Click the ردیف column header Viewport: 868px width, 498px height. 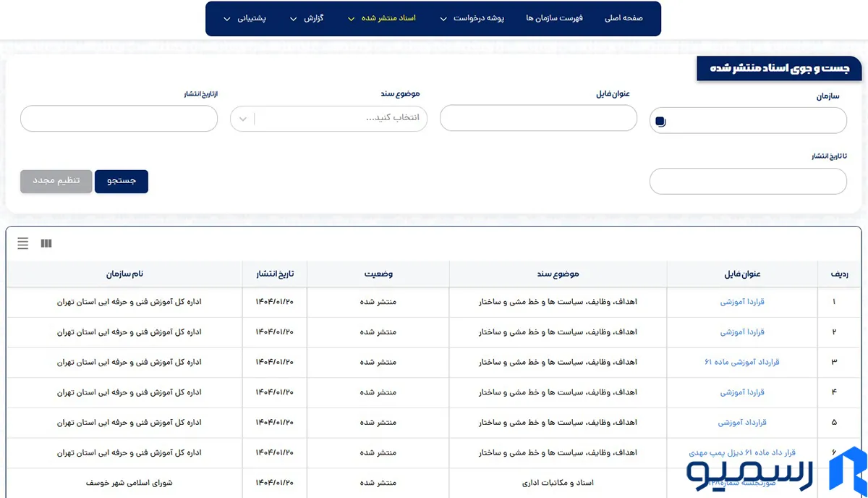click(x=839, y=274)
